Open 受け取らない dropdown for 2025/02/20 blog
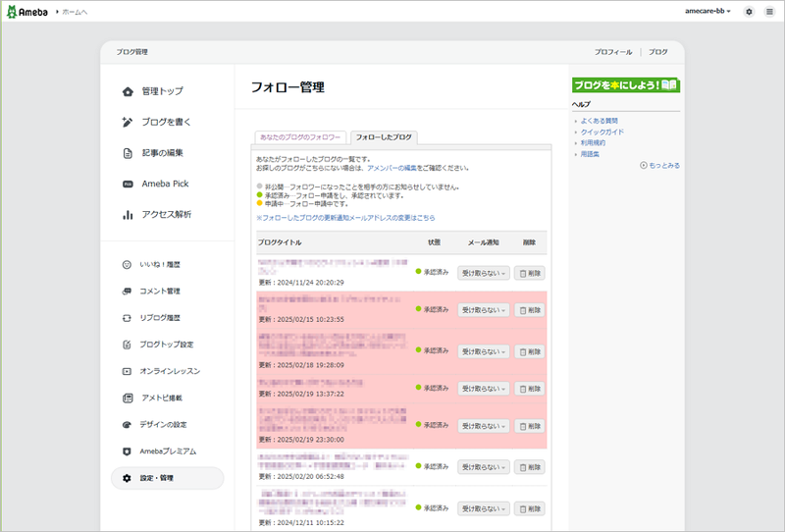Screen dimensions: 785x532 coord(484,467)
